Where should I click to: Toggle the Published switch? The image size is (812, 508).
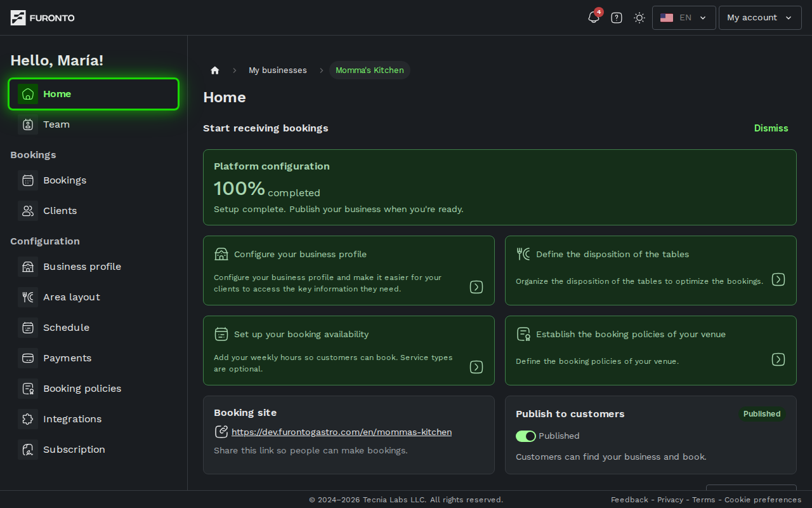pos(526,436)
